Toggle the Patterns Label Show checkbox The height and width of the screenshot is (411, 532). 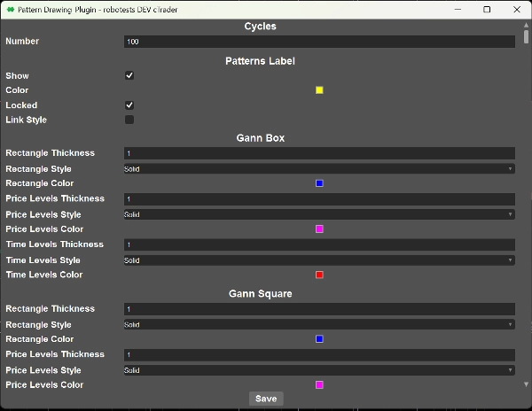pyautogui.click(x=129, y=76)
